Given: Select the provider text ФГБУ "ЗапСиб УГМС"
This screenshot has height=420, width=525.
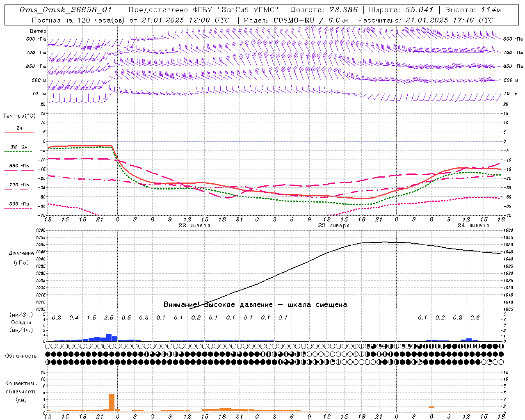Looking at the screenshot, I should coord(236,10).
